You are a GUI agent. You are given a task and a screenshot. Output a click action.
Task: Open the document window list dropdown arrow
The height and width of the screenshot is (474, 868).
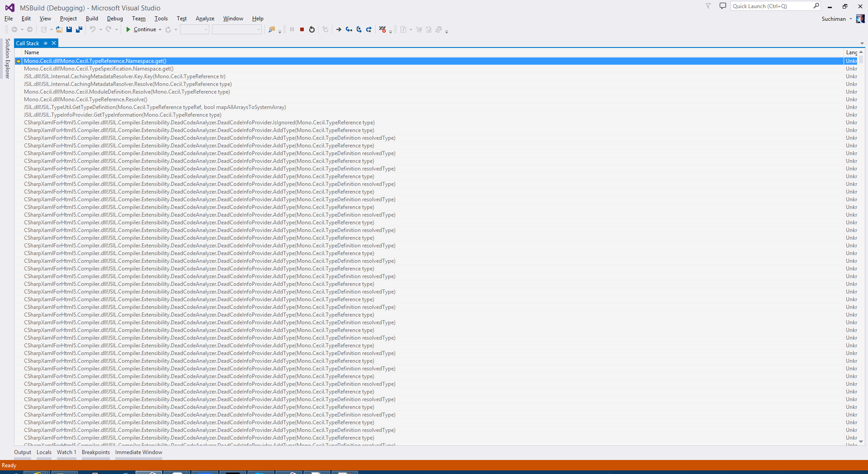pyautogui.click(x=862, y=43)
